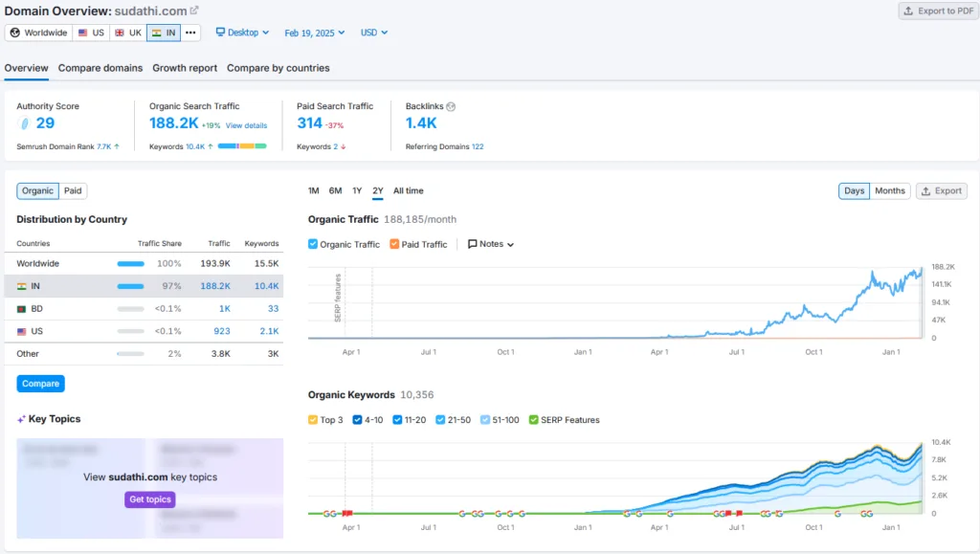The height and width of the screenshot is (554, 980).
Task: Click the keyword distribution color bar
Action: click(x=242, y=146)
